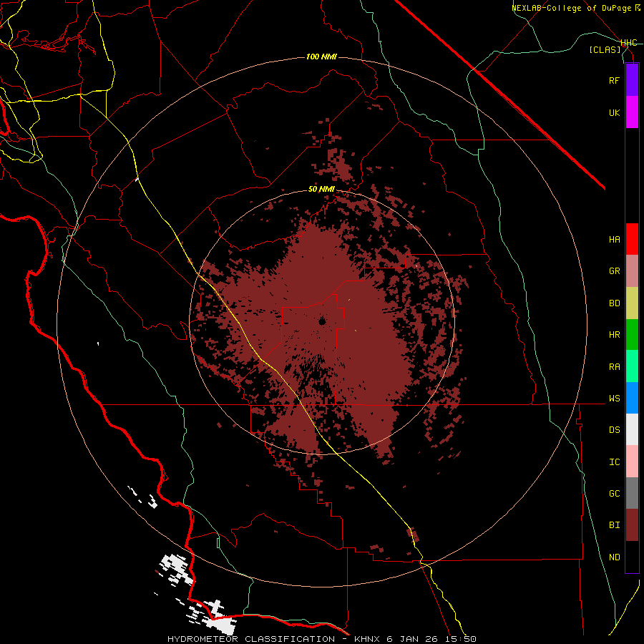Click the '100 NMI' range ring label
This screenshot has height=644, width=644.
pos(321,57)
